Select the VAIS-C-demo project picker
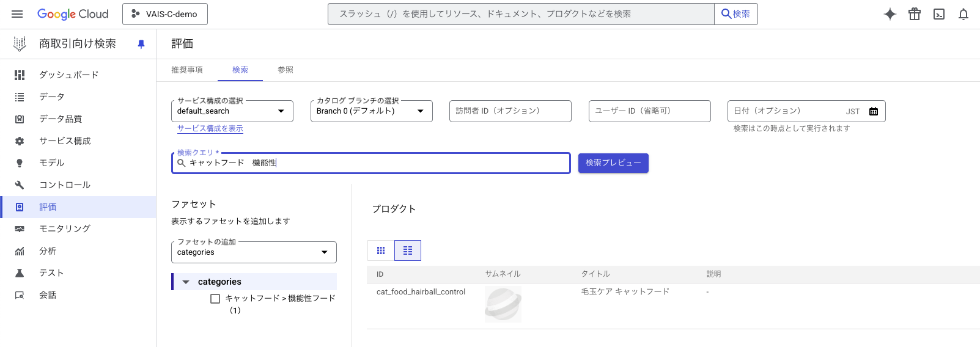The width and height of the screenshot is (980, 347). coord(165,14)
